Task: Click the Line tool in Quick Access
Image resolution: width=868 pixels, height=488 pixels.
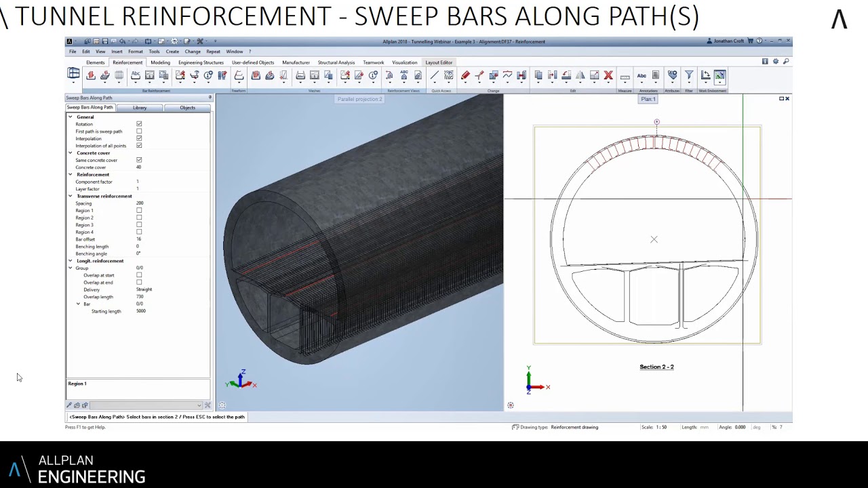Action: point(434,75)
